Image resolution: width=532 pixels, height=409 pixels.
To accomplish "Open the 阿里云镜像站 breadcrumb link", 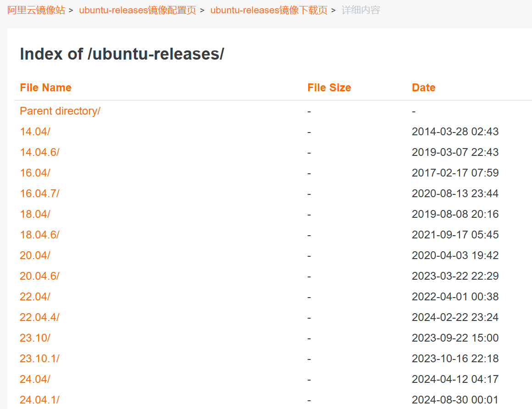I will 36,10.
